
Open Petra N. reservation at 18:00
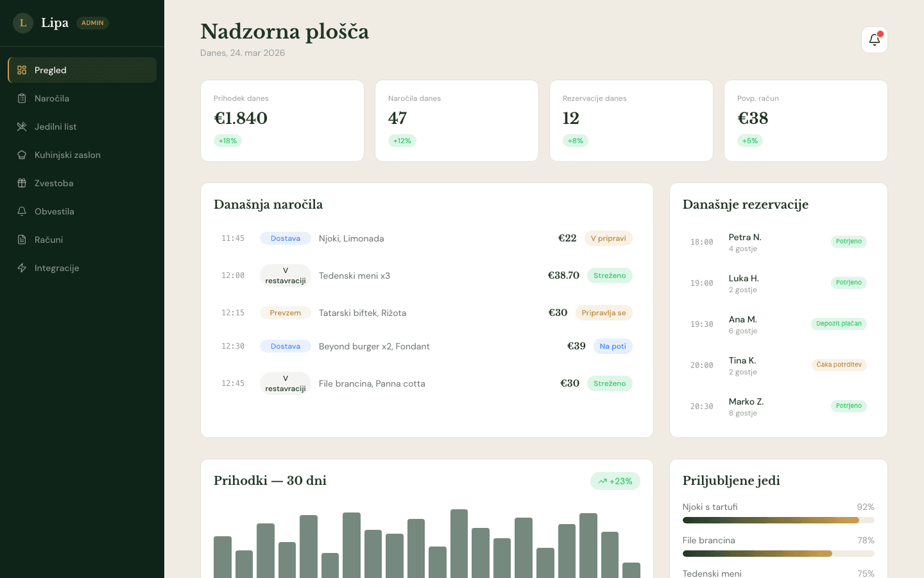778,242
